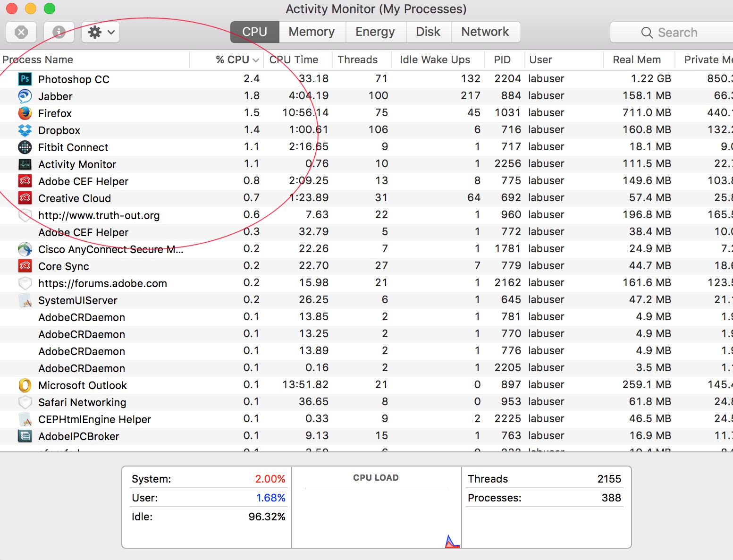Click the Jabber process icon

(x=25, y=96)
